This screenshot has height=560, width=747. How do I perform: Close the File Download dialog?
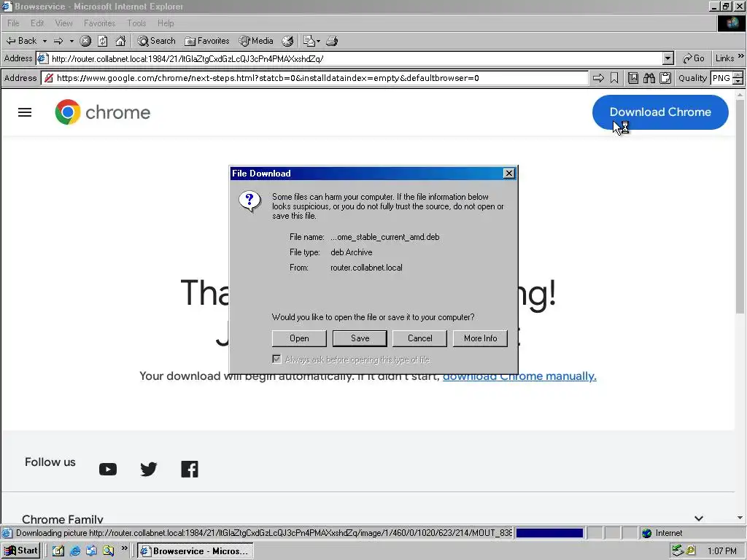(508, 174)
